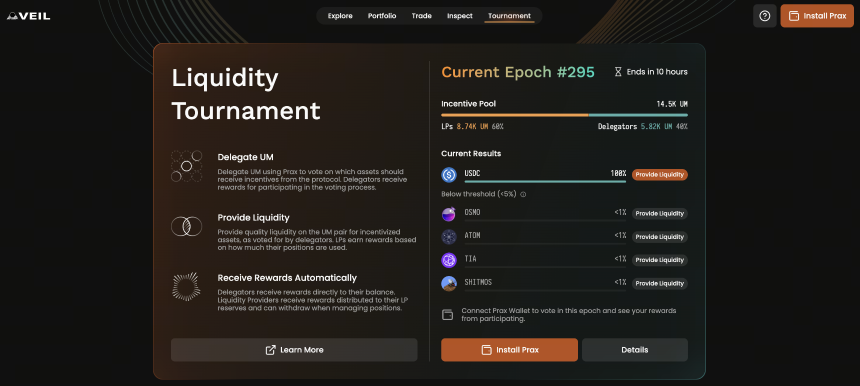The height and width of the screenshot is (386, 860).
Task: Click Provide Liquidity for SHITMOS
Action: 660,283
